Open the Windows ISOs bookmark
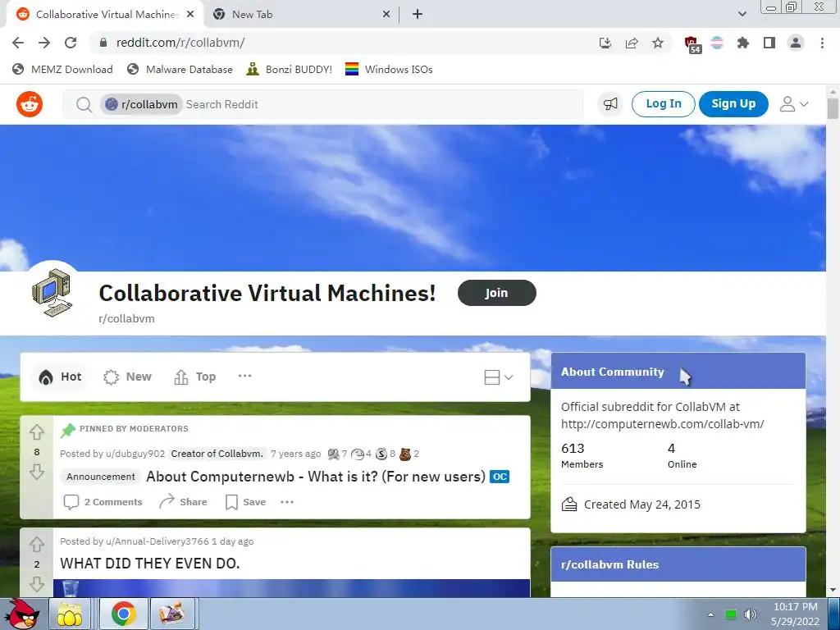Image resolution: width=840 pixels, height=630 pixels. [389, 70]
